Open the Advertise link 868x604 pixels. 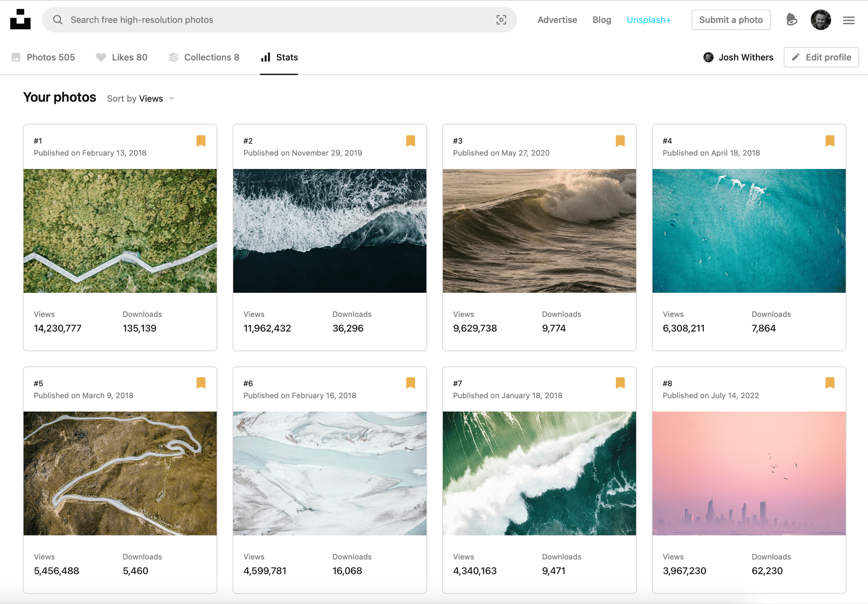point(557,20)
